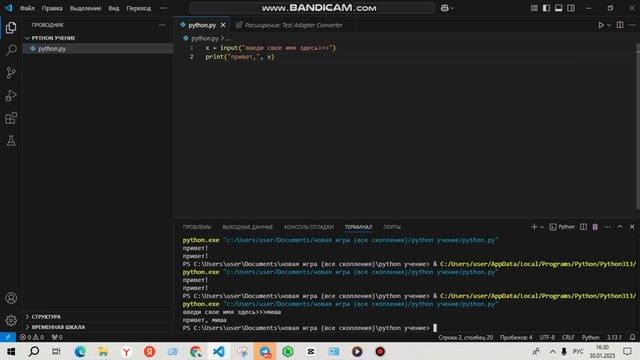Image resolution: width=640 pixels, height=360 pixels.
Task: Switch to ВЫХОДНЫЕ ДАННЫЕ panel tab
Action: 247,227
